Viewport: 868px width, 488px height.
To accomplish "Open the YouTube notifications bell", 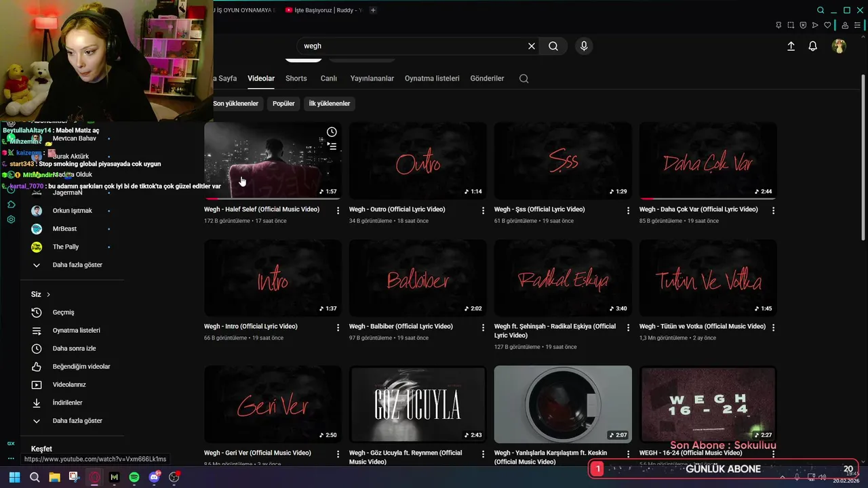I will (812, 46).
